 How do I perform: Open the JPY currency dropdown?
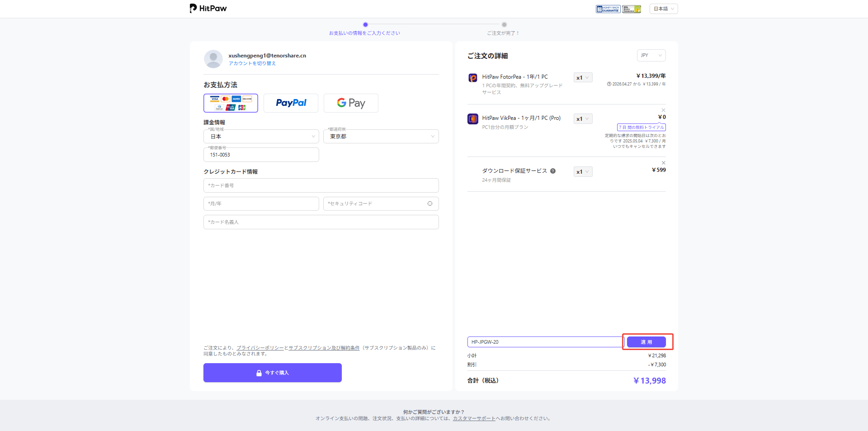651,55
